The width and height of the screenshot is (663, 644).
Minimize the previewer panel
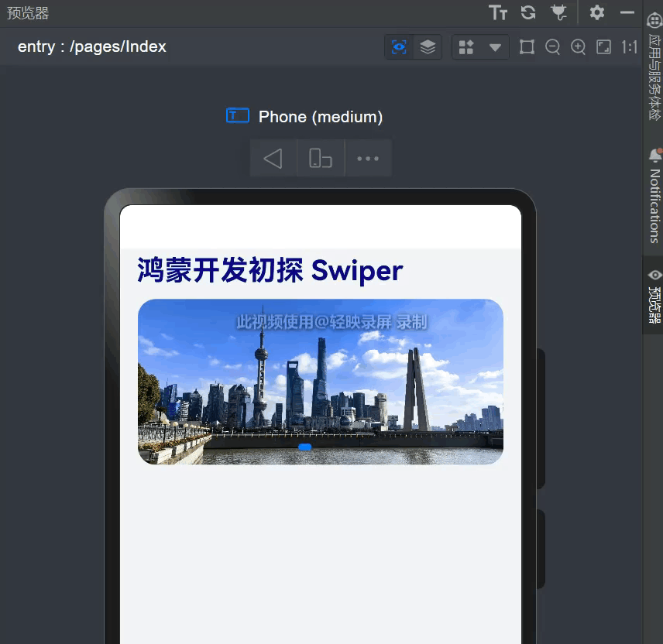tap(627, 12)
